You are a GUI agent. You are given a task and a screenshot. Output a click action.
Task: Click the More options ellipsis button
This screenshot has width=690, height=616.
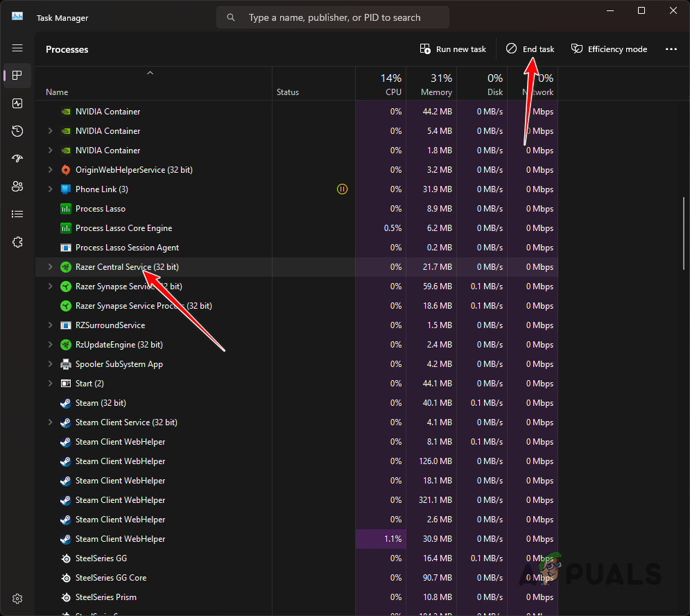click(x=671, y=49)
